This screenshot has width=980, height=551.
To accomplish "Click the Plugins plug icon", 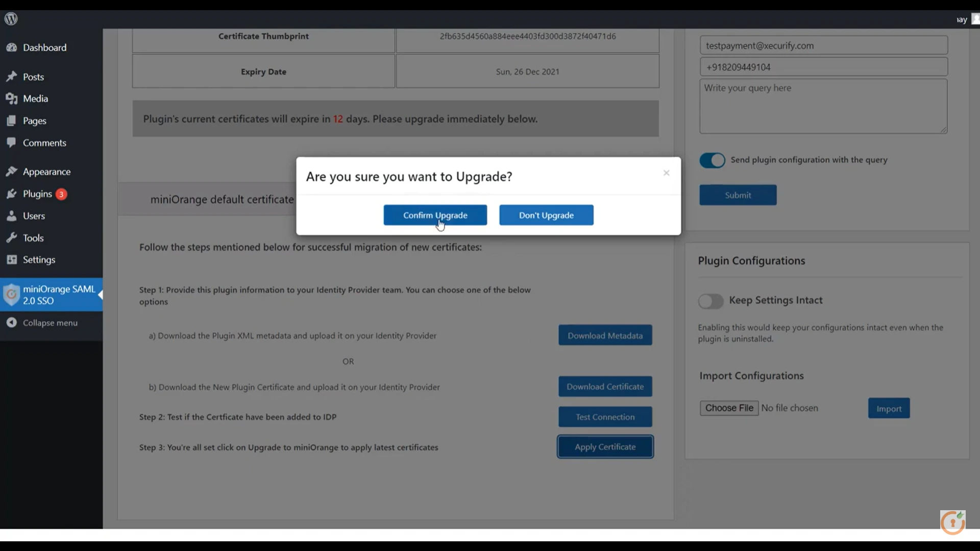I will 11,194.
